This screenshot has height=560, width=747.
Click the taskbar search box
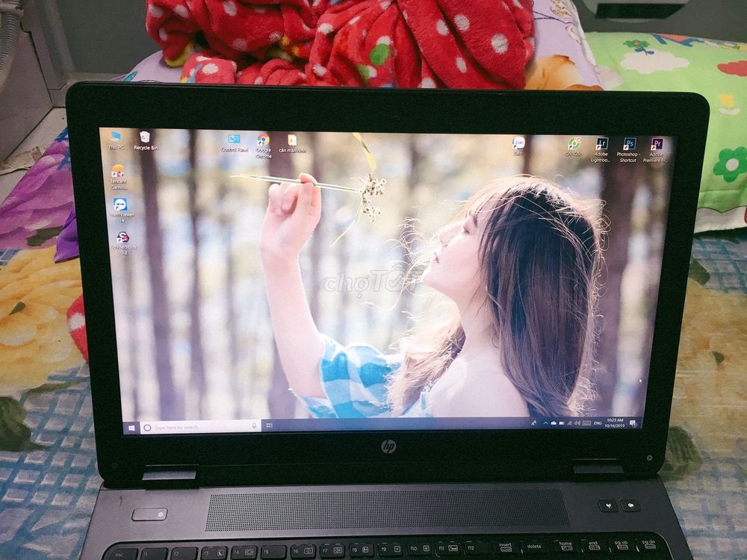[200, 427]
